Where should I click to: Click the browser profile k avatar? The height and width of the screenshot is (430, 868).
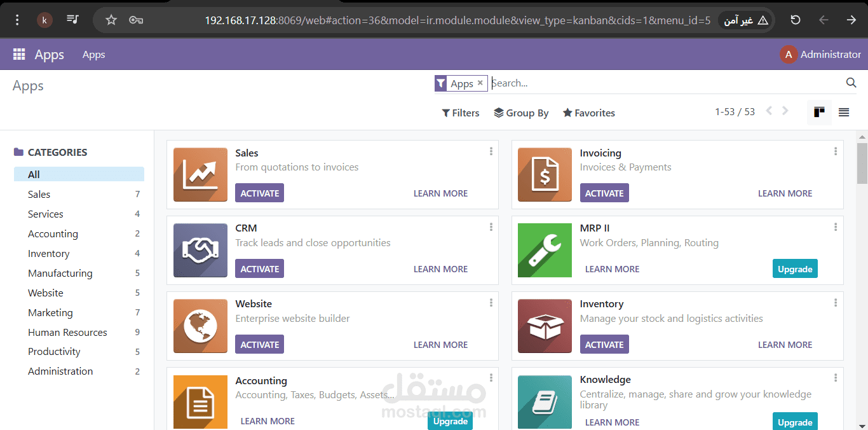coord(44,20)
